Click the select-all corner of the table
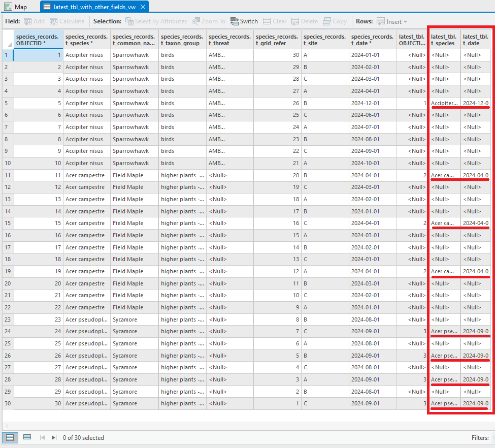 [8, 40]
